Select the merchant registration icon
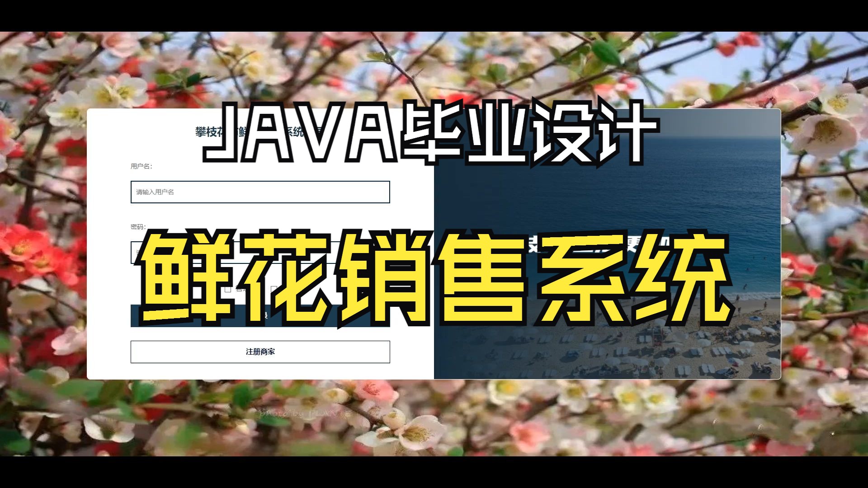 pyautogui.click(x=259, y=351)
